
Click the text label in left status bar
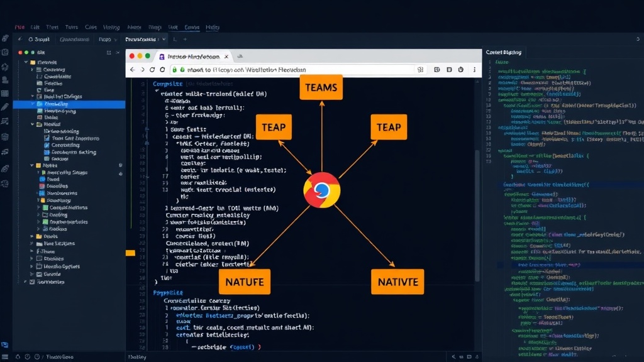[x=60, y=357]
